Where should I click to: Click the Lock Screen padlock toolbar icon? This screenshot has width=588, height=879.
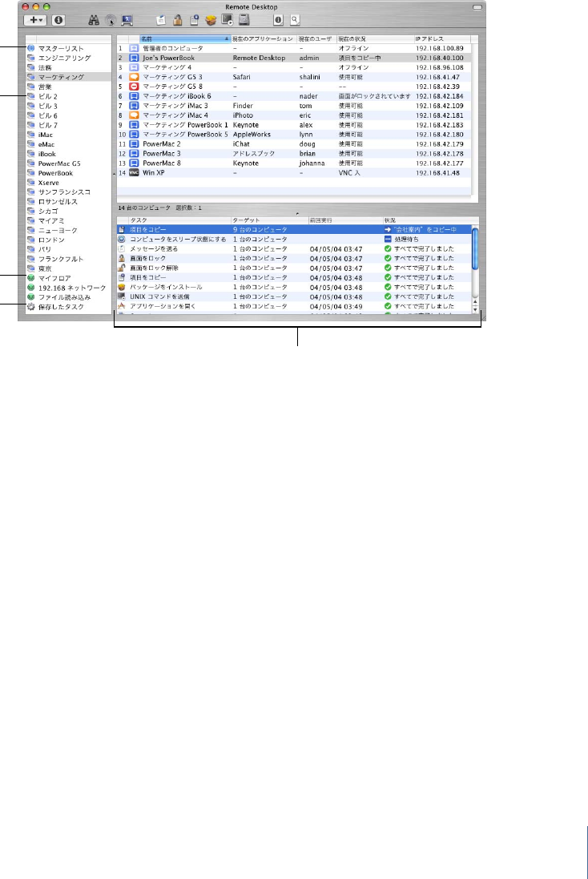pyautogui.click(x=178, y=20)
